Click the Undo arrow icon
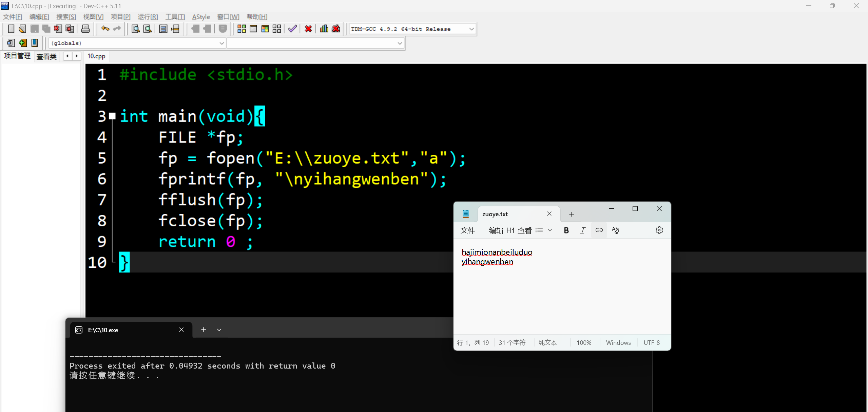Image resolution: width=868 pixels, height=412 pixels. click(105, 29)
